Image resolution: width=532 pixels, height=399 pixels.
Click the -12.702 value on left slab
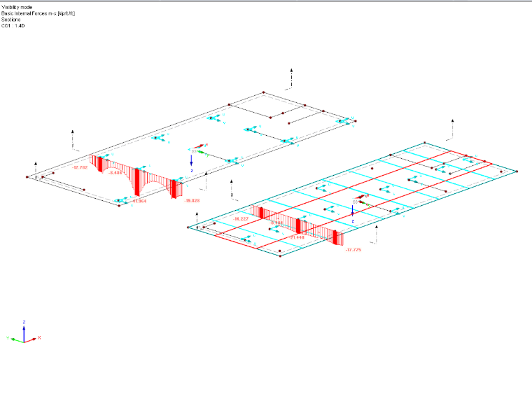[80, 167]
